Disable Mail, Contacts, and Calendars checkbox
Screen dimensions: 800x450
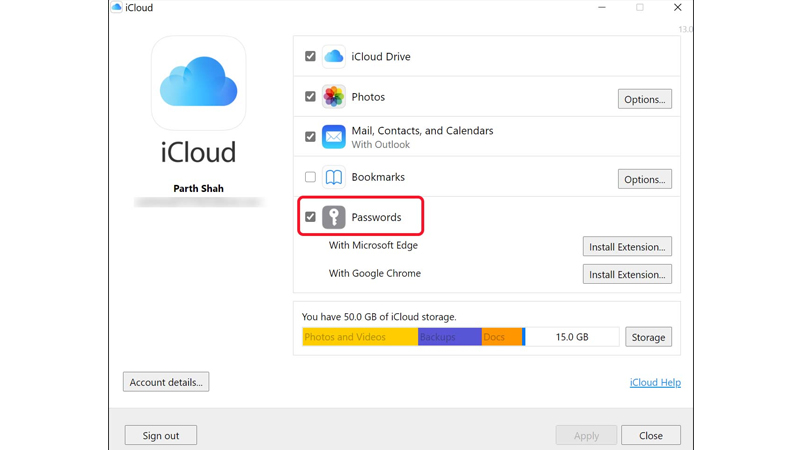[310, 137]
